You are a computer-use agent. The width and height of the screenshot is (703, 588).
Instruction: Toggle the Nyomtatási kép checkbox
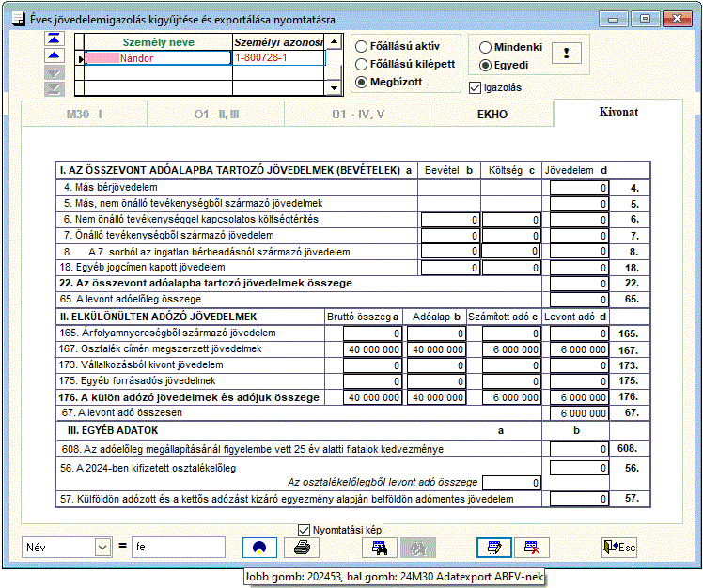[304, 530]
